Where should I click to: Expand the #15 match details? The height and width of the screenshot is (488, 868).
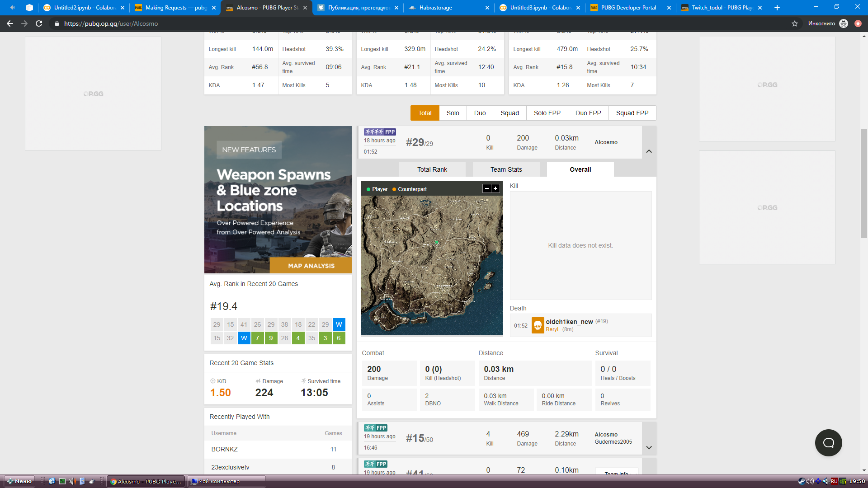pyautogui.click(x=649, y=448)
